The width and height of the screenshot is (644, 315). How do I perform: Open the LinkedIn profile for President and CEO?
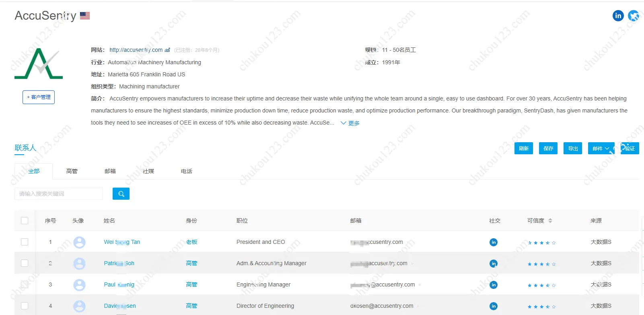(x=493, y=242)
